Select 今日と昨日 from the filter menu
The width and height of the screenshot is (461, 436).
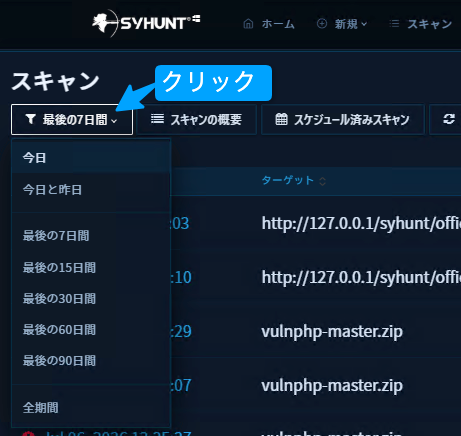[x=91, y=189]
